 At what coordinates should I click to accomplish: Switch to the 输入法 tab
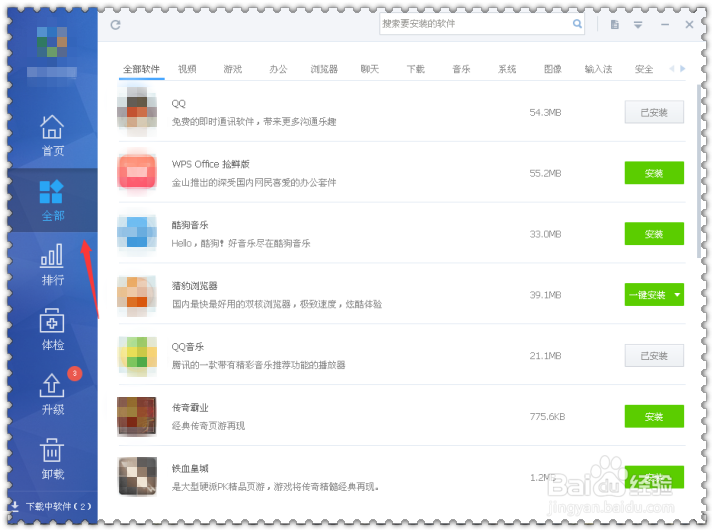coord(598,69)
